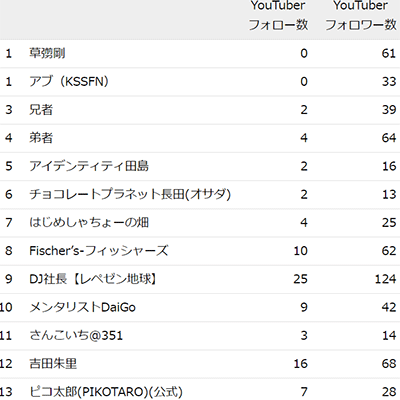Click メンタリストDaiGo name

coord(82,307)
